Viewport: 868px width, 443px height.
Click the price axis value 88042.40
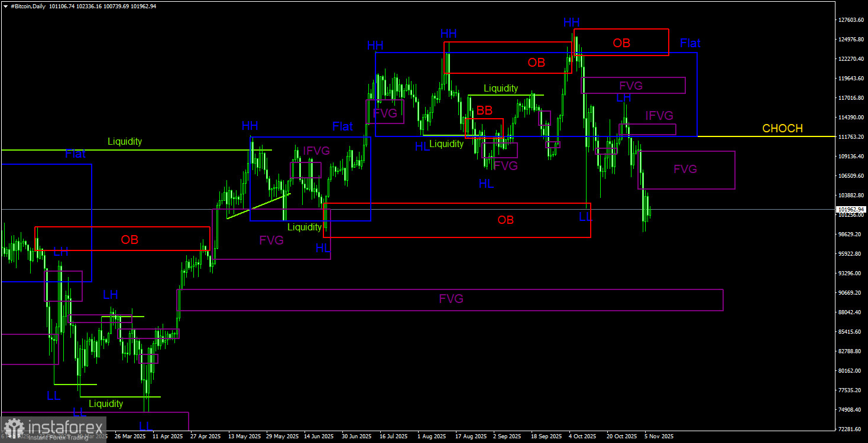coord(850,312)
